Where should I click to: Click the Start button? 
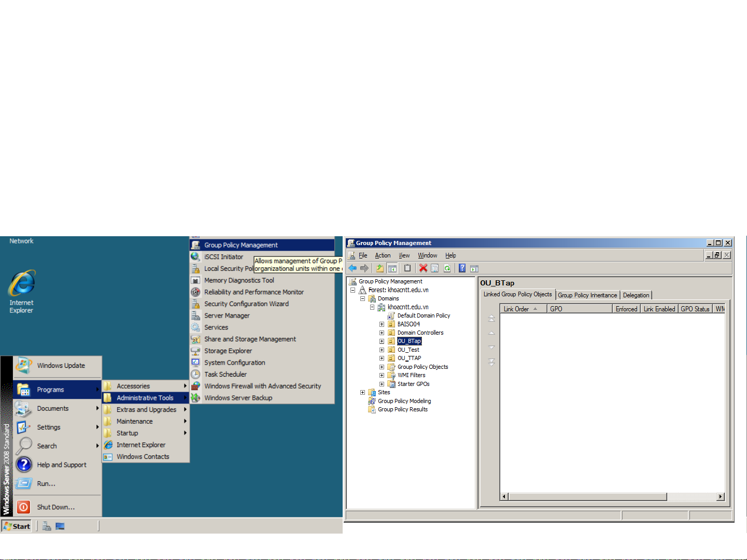coord(17,526)
